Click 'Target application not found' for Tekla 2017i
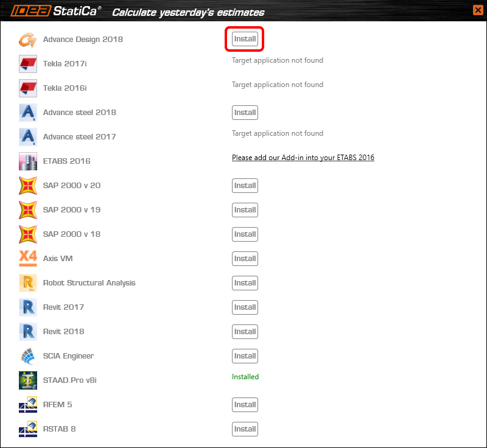The image size is (487, 448). click(x=278, y=60)
